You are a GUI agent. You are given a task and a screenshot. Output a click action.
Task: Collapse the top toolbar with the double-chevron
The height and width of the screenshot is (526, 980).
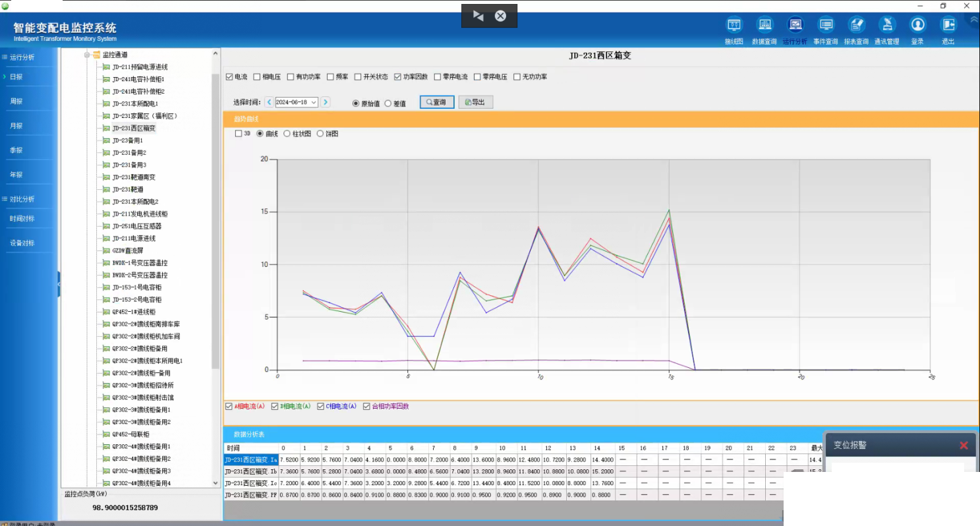point(975,19)
